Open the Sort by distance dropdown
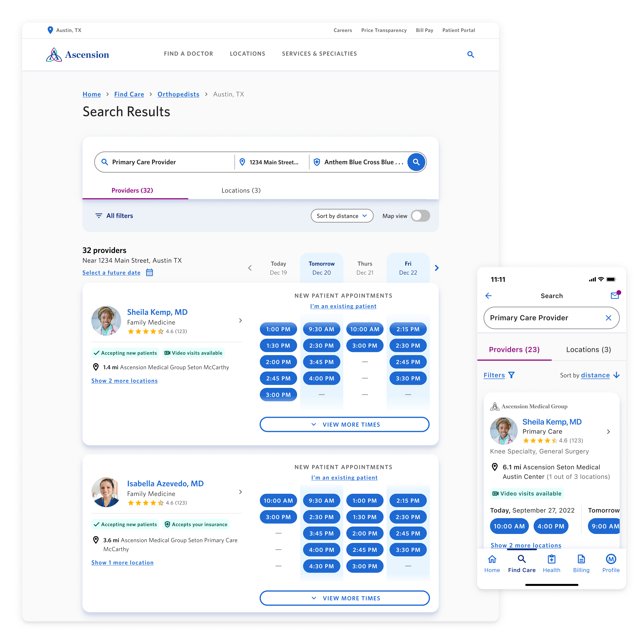The image size is (644, 644). (342, 216)
